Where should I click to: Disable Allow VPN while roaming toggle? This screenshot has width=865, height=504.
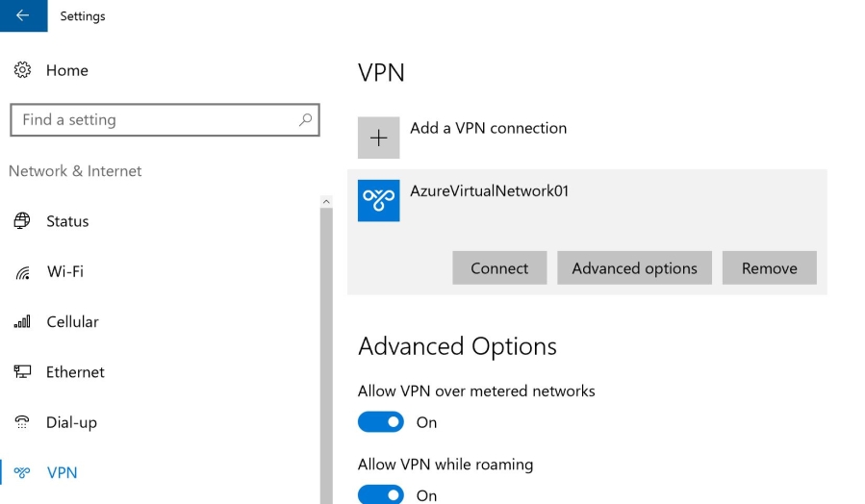[x=381, y=495]
